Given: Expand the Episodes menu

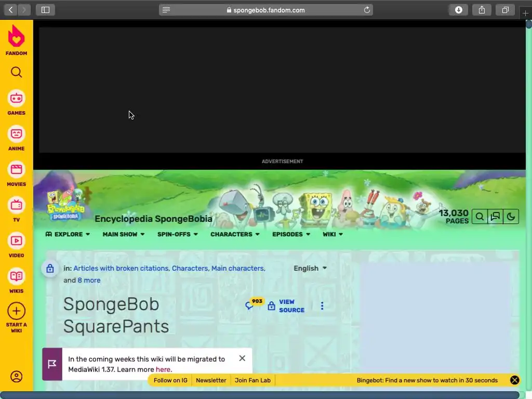Looking at the screenshot, I should pyautogui.click(x=291, y=234).
